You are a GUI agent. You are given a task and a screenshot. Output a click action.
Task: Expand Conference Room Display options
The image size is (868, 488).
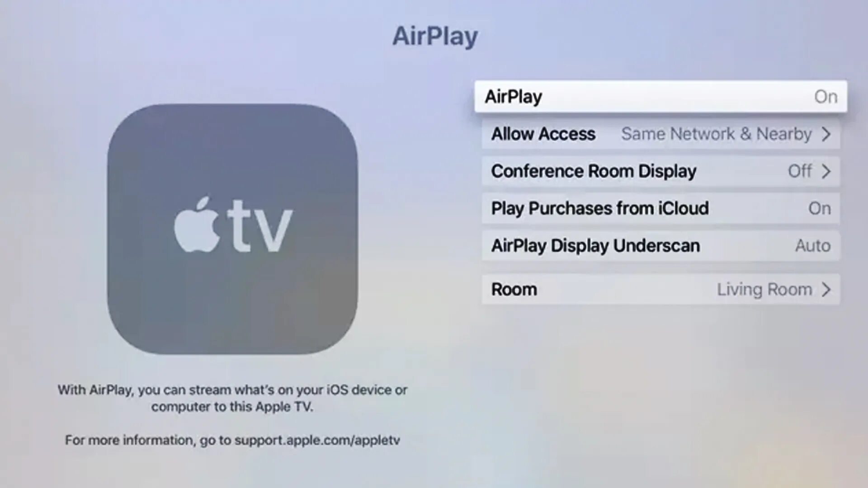[x=661, y=171]
